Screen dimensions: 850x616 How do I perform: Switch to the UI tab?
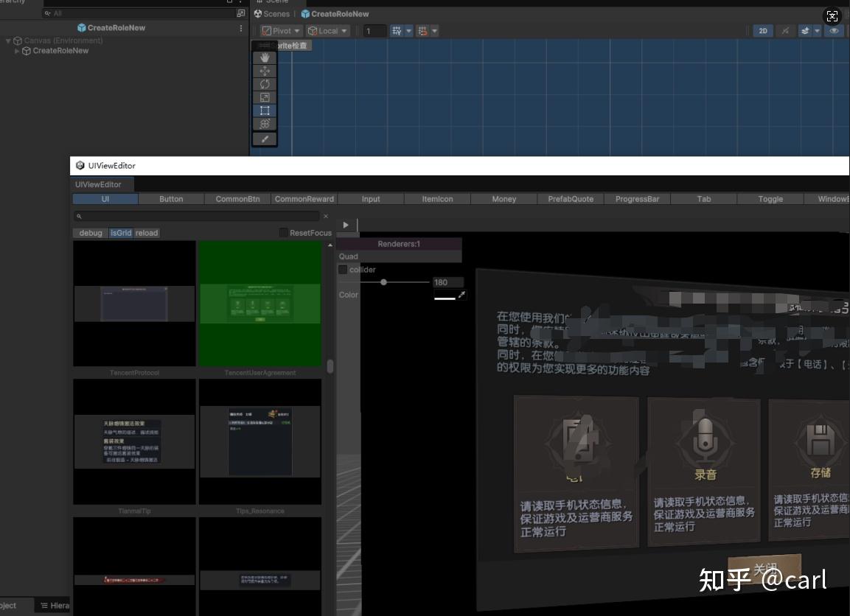pyautogui.click(x=105, y=200)
